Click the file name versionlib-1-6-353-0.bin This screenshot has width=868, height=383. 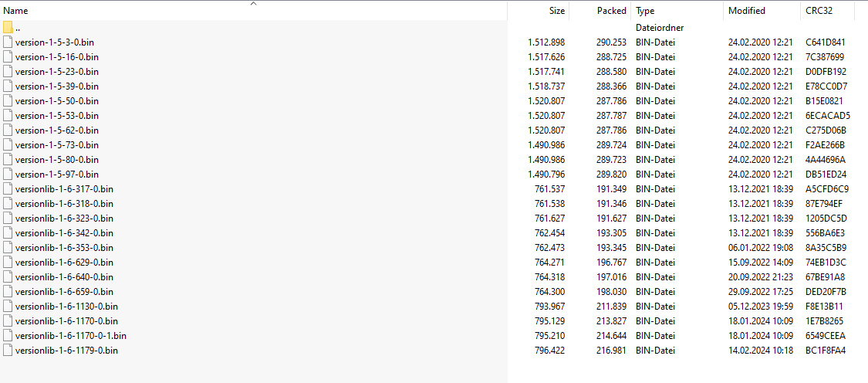[x=64, y=248]
